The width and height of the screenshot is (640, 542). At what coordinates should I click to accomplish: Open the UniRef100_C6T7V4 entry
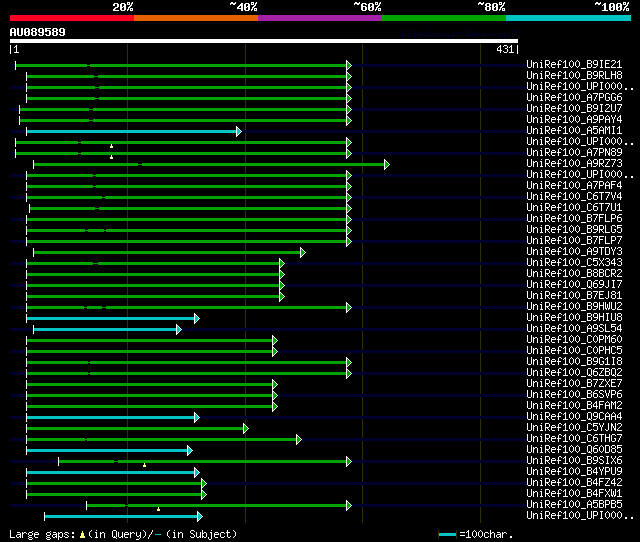[574, 197]
